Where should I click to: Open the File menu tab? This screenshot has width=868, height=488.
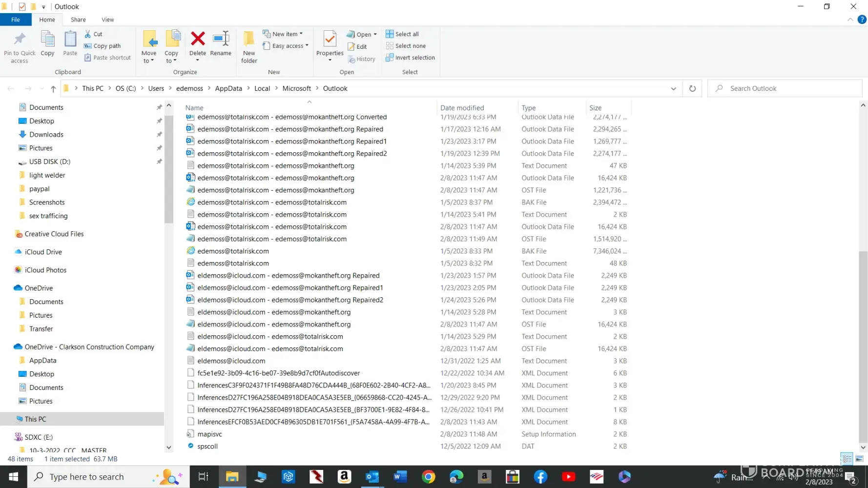coord(16,20)
